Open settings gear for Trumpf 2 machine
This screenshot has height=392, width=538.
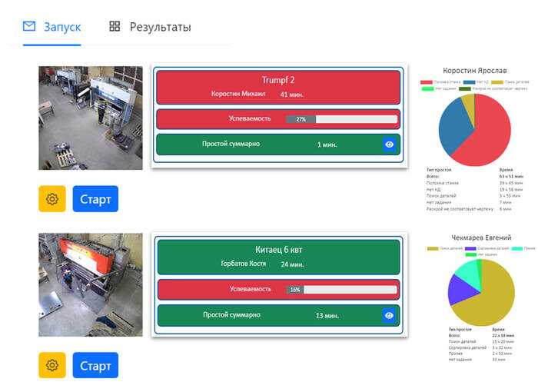click(x=52, y=199)
